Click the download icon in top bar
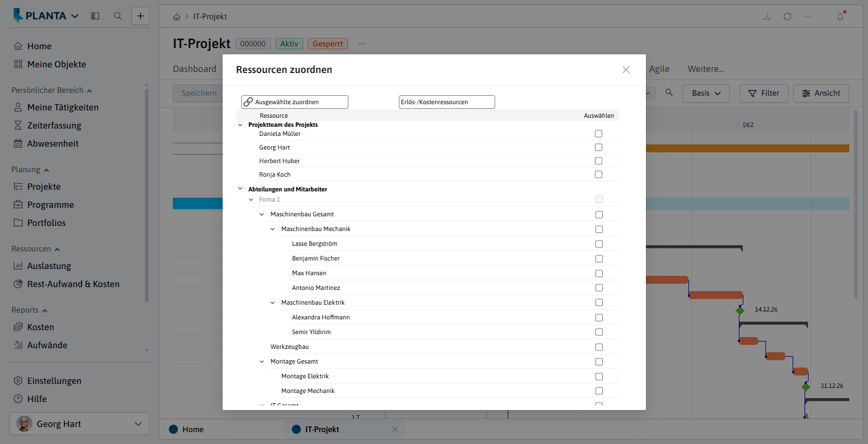 [x=767, y=16]
